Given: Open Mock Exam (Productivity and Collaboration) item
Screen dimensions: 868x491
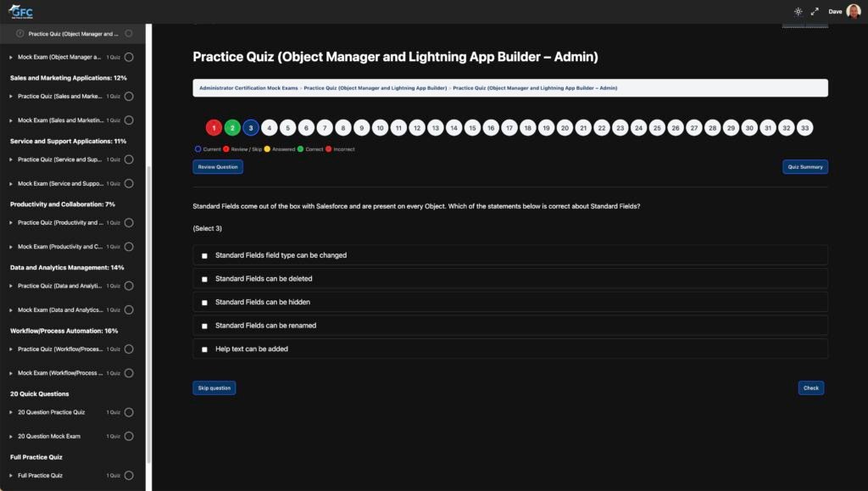Looking at the screenshot, I should point(60,247).
